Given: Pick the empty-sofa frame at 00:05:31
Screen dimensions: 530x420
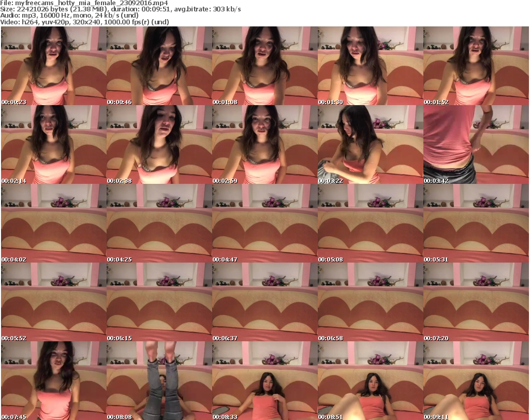Looking at the screenshot, I should click(476, 224).
